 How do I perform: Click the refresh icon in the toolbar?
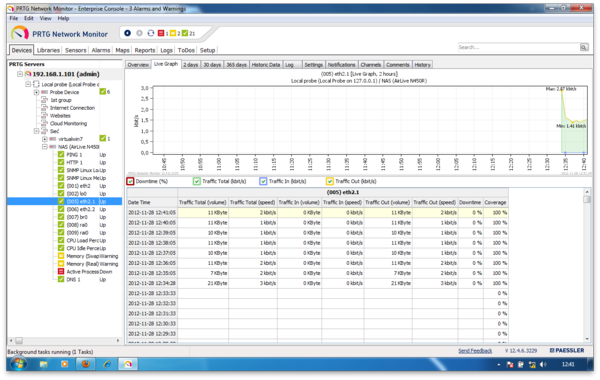tap(151, 33)
